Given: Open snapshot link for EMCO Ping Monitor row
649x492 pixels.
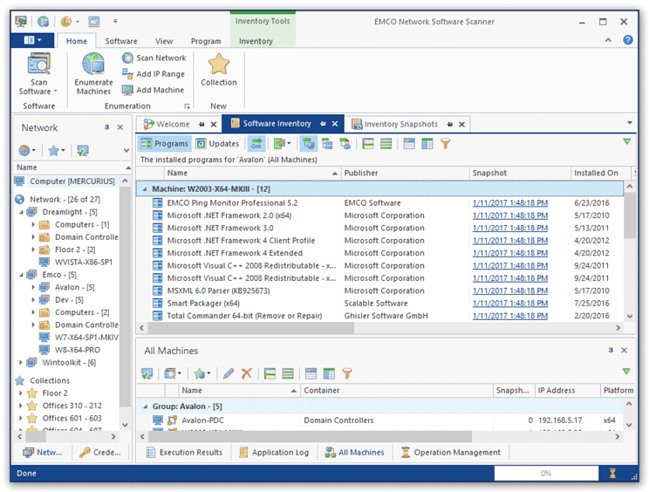Looking at the screenshot, I should 510,203.
